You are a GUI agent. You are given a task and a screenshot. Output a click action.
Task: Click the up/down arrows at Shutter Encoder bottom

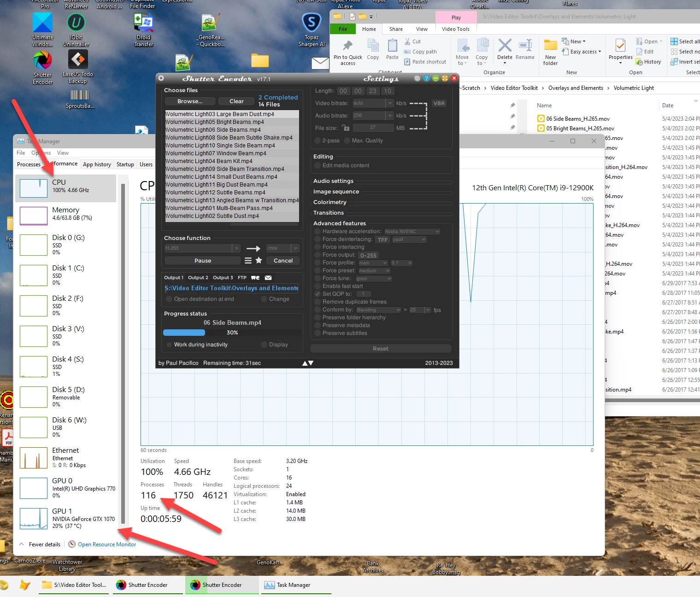tap(308, 363)
